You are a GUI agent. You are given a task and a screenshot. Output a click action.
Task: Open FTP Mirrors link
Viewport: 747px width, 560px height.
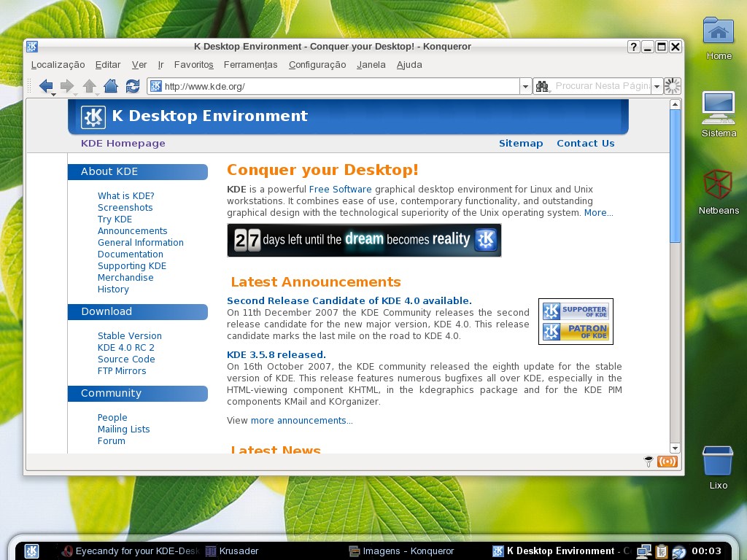122,371
